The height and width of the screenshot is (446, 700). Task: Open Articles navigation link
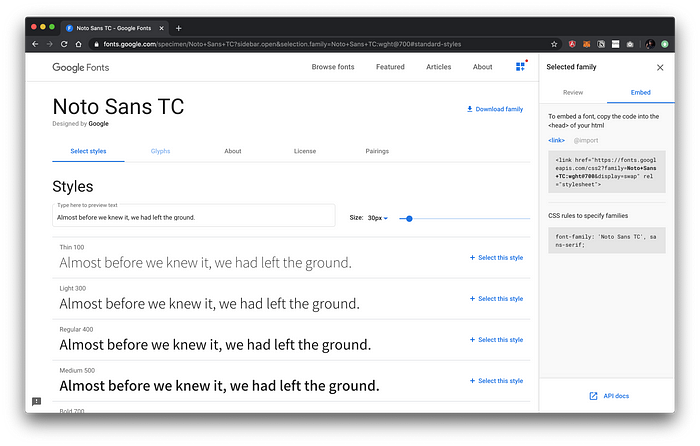click(x=438, y=67)
